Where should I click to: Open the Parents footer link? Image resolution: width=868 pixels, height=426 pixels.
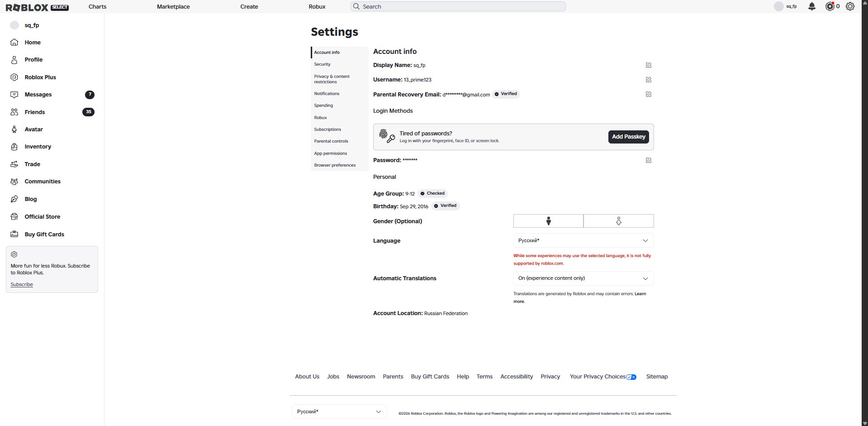click(393, 377)
